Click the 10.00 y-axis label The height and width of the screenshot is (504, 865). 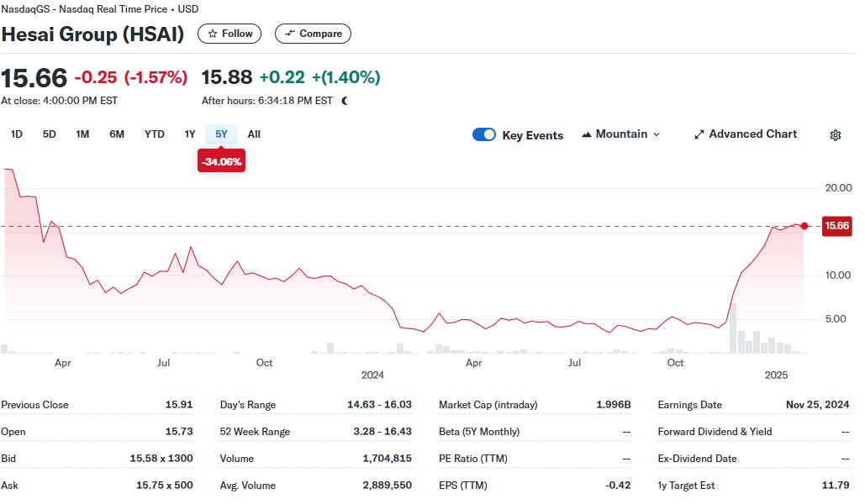coord(838,276)
